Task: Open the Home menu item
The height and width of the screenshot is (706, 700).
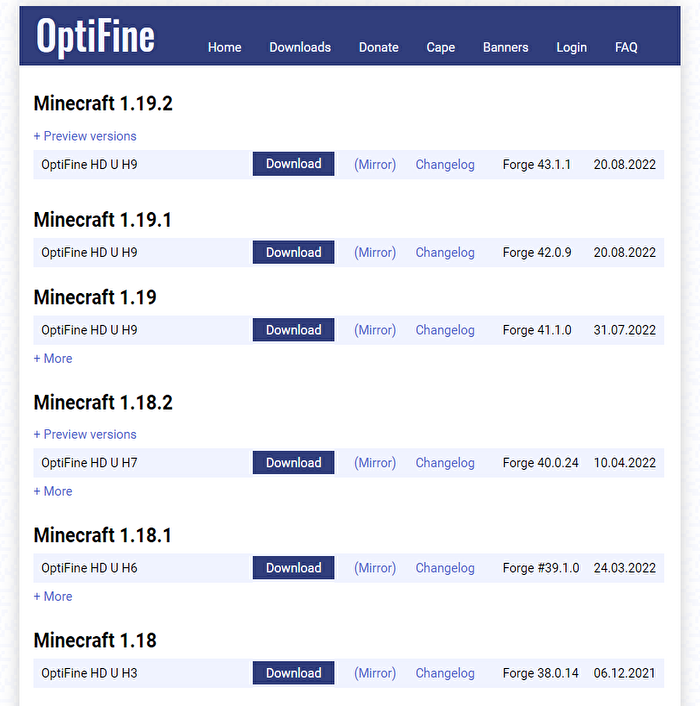Action: click(x=225, y=47)
